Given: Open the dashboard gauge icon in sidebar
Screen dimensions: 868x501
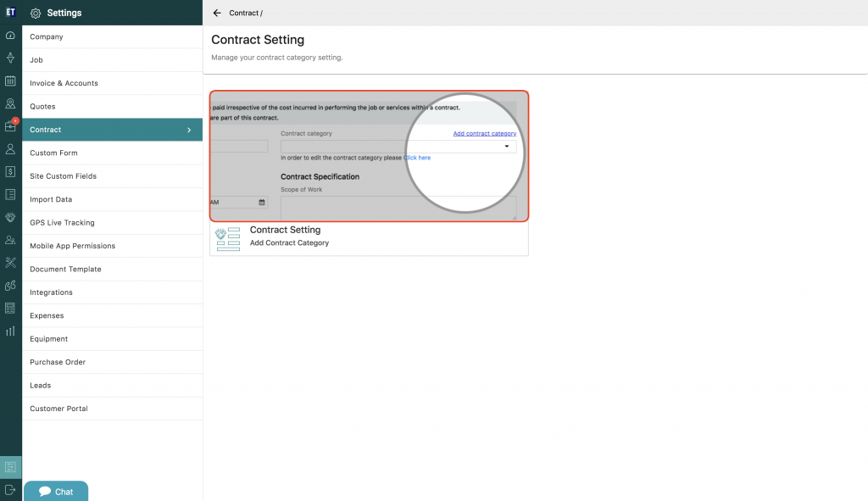Looking at the screenshot, I should (x=10, y=36).
